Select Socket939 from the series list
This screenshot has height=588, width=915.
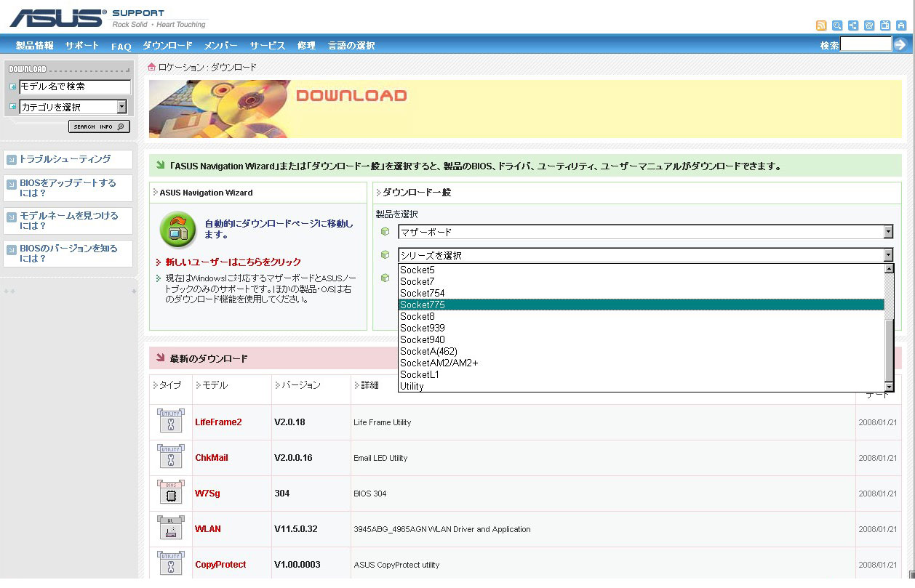[641, 328]
